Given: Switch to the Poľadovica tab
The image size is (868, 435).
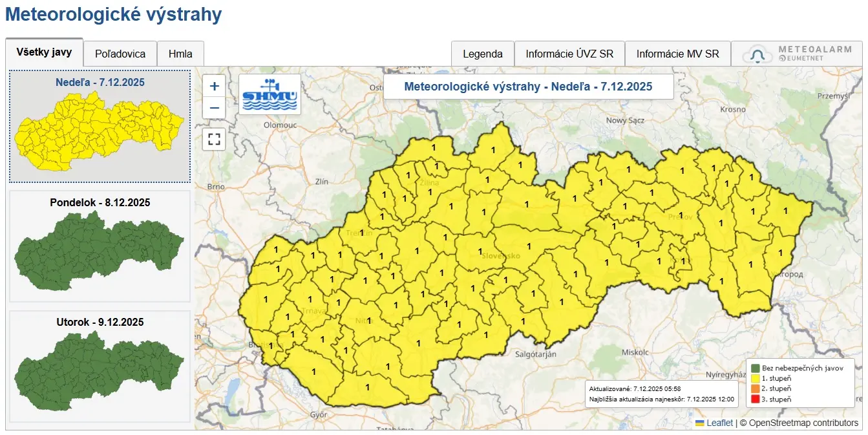Looking at the screenshot, I should point(120,54).
